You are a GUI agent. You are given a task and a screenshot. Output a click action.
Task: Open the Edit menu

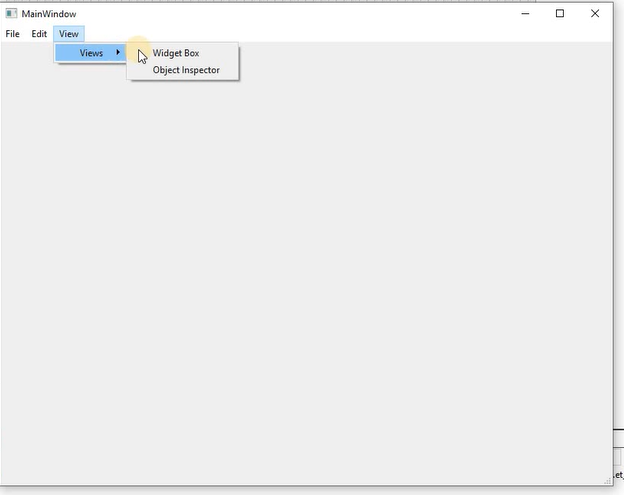[x=39, y=34]
